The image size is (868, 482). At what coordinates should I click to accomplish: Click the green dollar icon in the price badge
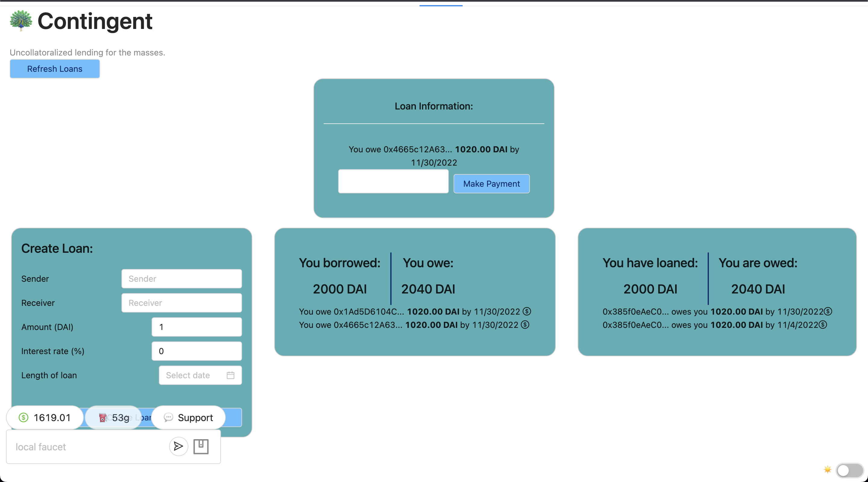pos(23,417)
